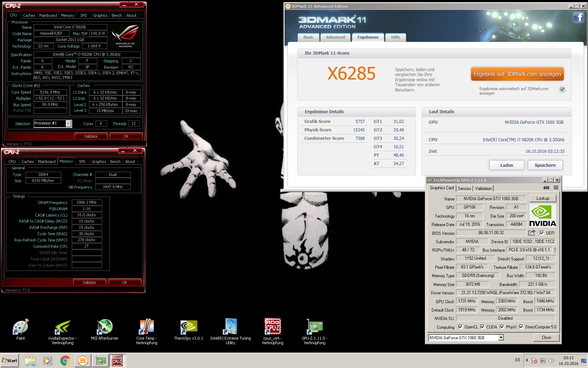The height and width of the screenshot is (368, 588).
Task: Click the GPU-Z taskbar icon
Action: pos(100,361)
